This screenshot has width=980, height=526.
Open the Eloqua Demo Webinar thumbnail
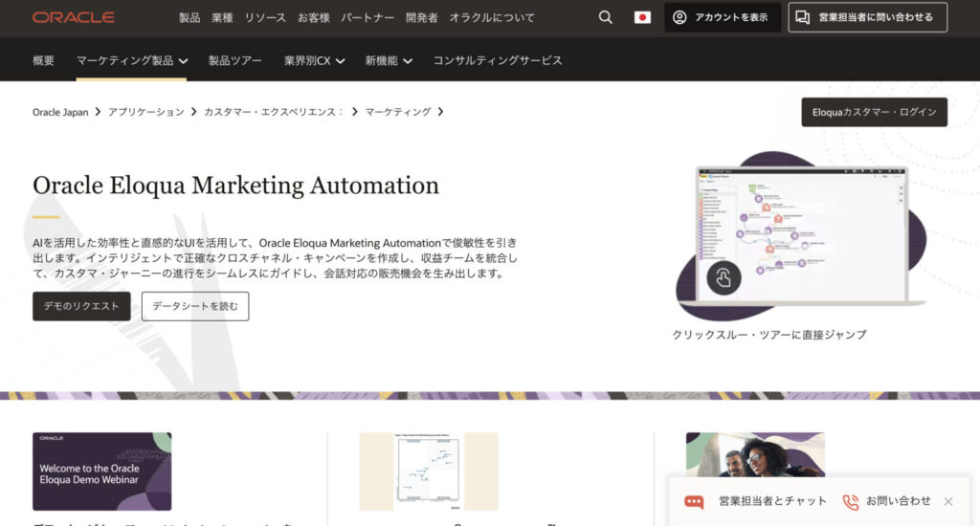[101, 471]
